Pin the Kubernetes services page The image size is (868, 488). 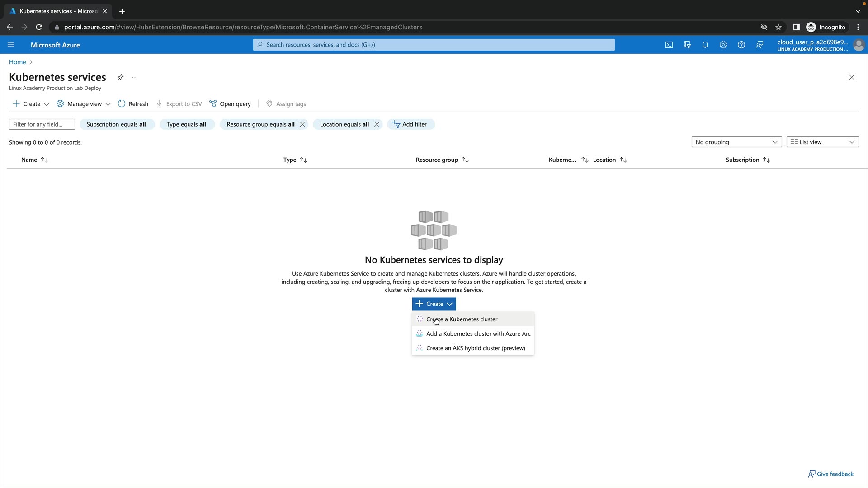click(x=120, y=77)
